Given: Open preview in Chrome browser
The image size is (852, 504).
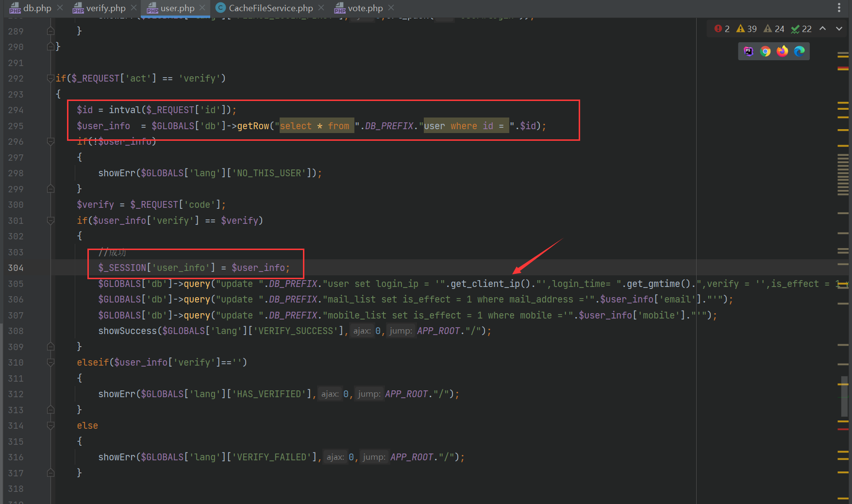Looking at the screenshot, I should [765, 51].
